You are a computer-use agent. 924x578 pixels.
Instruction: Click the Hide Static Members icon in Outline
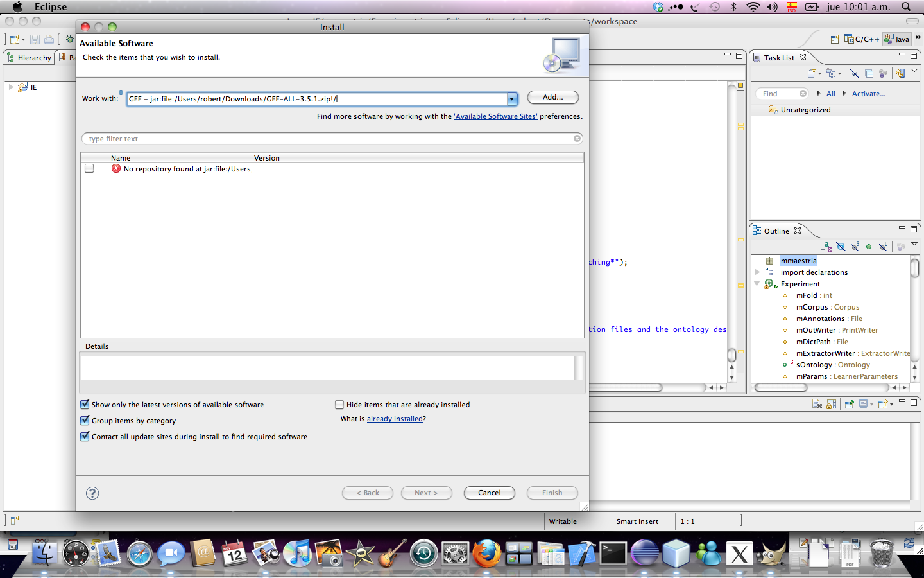[x=855, y=247]
